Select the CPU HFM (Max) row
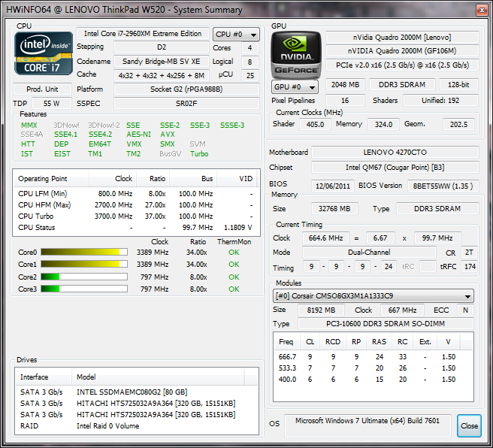Screen dimensions: 493x448 (135, 205)
